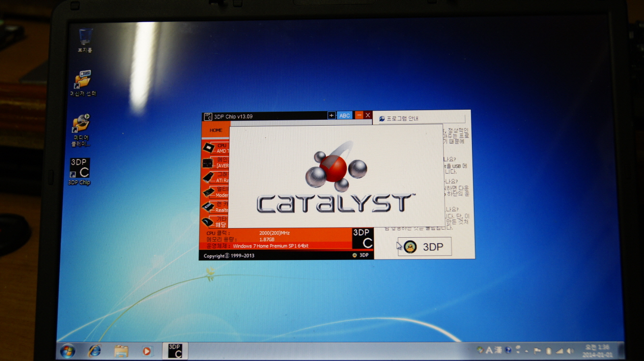Open the messenger center desktop shortcut
The image size is (644, 361).
click(x=83, y=83)
